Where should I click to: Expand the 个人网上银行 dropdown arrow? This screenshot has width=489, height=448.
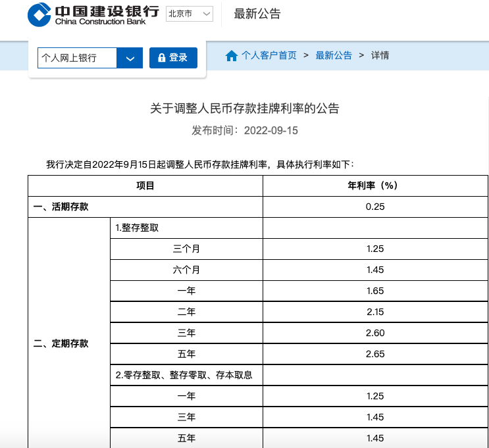coord(130,58)
